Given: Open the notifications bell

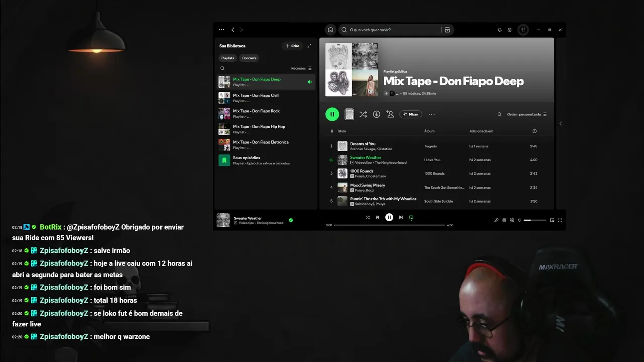Looking at the screenshot, I should 500,30.
